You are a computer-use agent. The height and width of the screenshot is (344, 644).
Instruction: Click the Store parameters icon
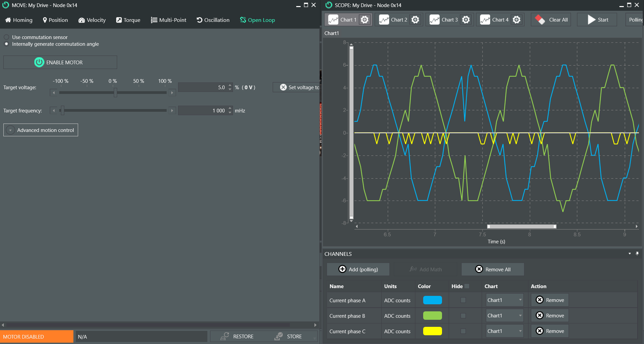(278, 336)
